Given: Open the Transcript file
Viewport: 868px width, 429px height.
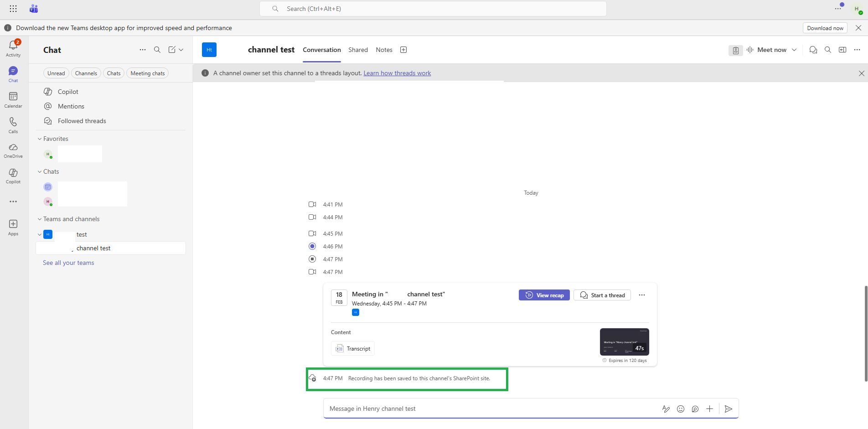Looking at the screenshot, I should (x=353, y=348).
